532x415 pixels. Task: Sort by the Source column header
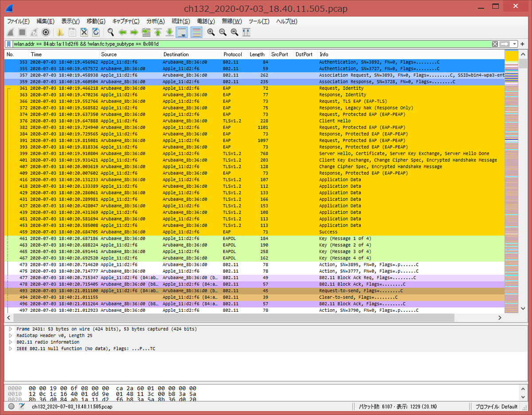[130, 54]
